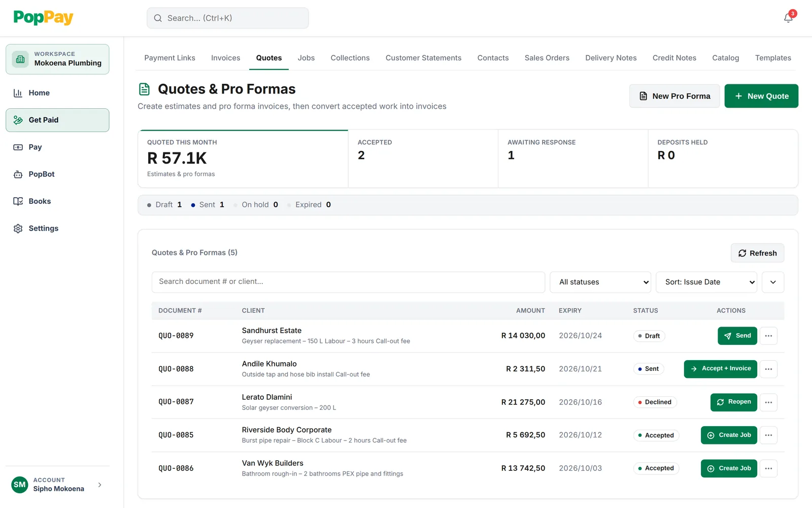Image resolution: width=812 pixels, height=508 pixels.
Task: Click the Search document # or client field
Action: pos(348,282)
